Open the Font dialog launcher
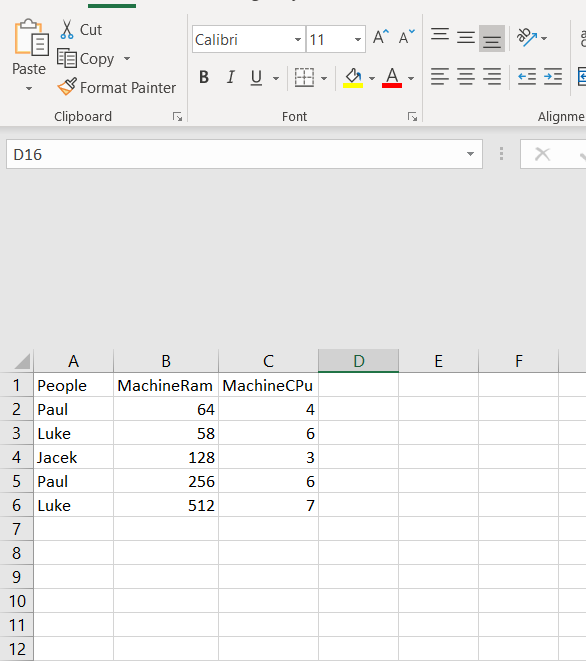Screen dimensions: 586x661 (x=412, y=117)
